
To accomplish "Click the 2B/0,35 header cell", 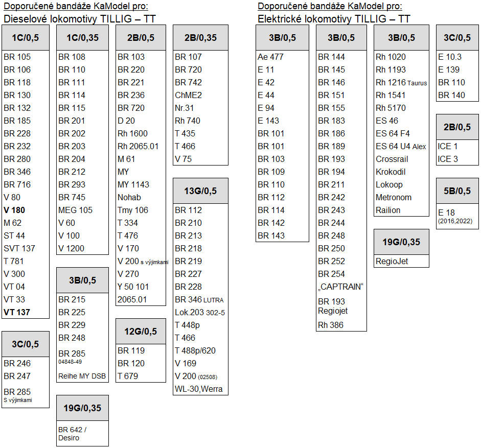I will click(200, 38).
